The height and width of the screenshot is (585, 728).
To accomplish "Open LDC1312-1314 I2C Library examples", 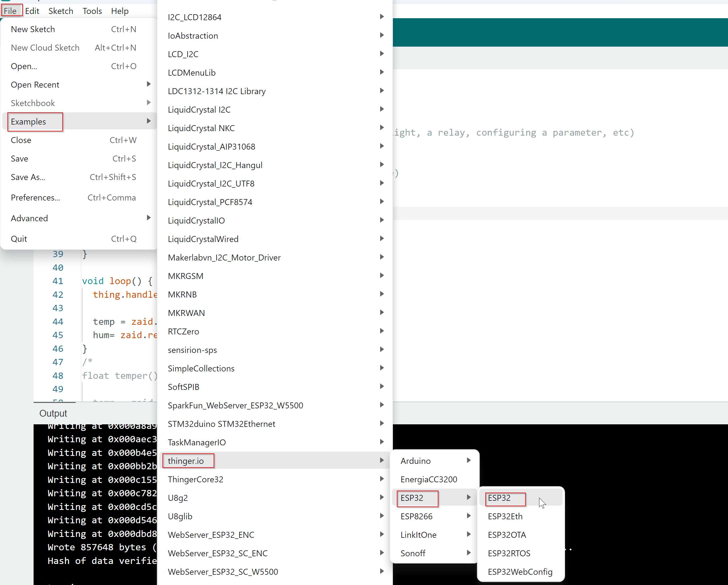I will point(275,91).
